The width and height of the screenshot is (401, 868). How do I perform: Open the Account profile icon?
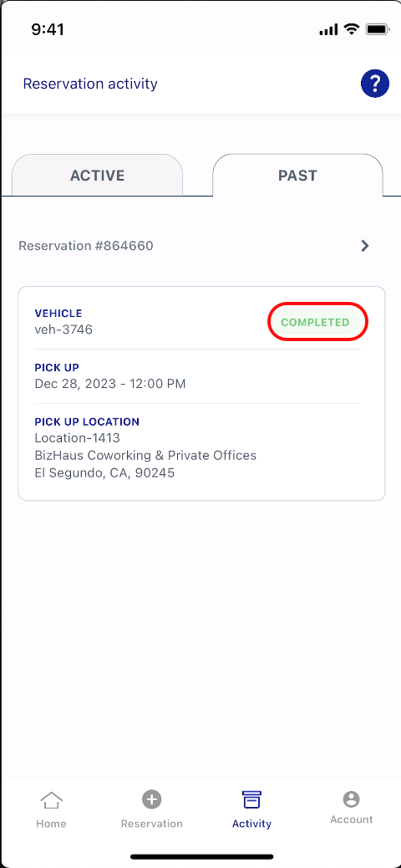[x=351, y=799]
